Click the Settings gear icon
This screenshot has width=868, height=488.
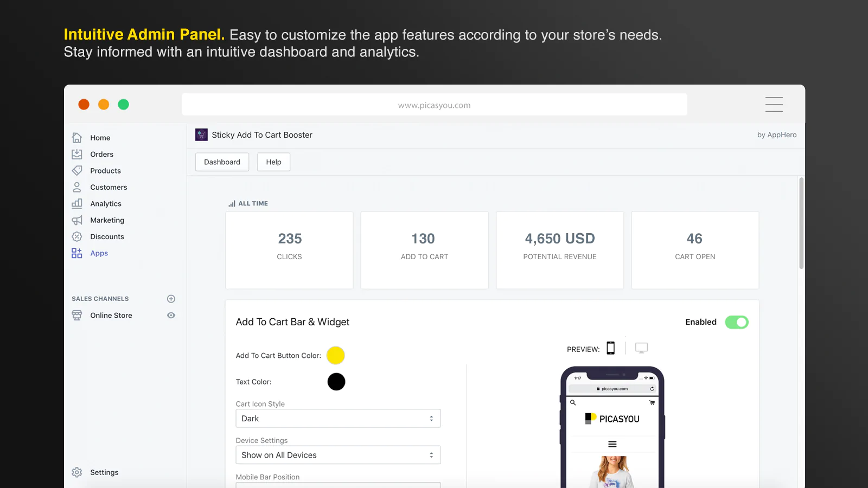[77, 472]
